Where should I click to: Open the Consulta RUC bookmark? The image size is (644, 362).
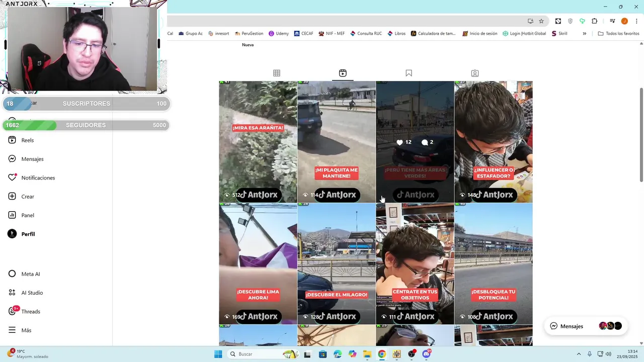coord(366,34)
